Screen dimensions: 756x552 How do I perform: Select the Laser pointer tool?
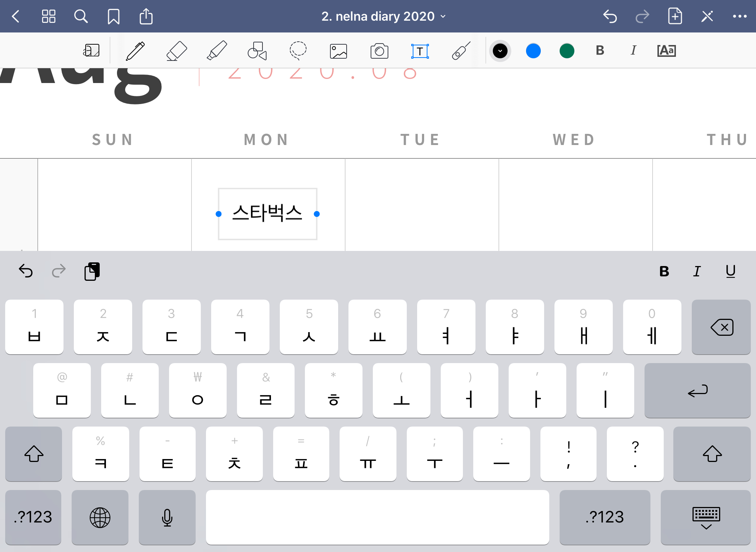(461, 51)
